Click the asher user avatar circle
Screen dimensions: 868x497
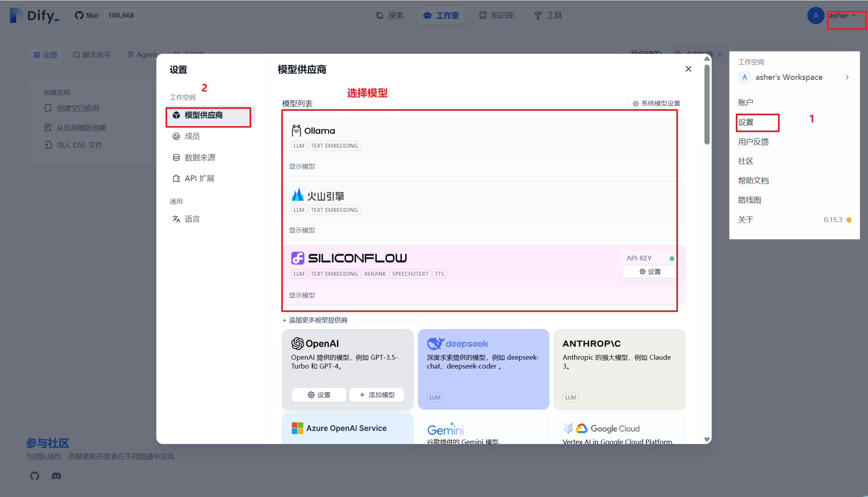[815, 16]
